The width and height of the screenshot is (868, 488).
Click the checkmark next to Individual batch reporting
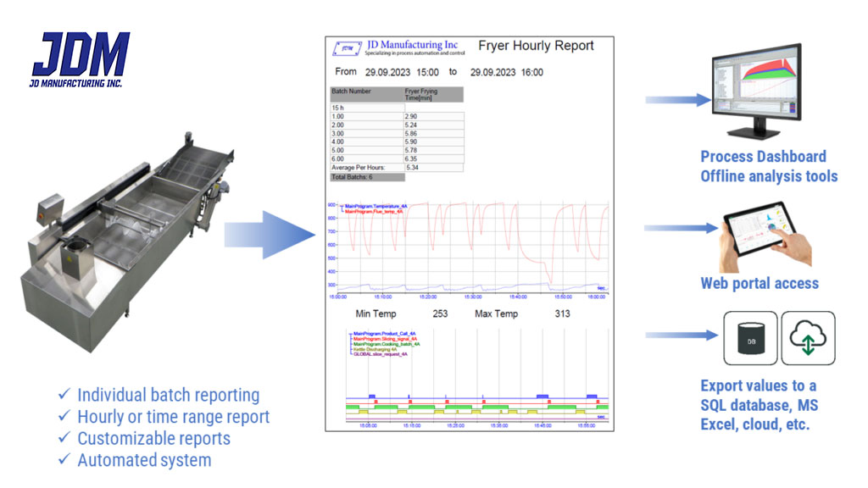(x=64, y=395)
